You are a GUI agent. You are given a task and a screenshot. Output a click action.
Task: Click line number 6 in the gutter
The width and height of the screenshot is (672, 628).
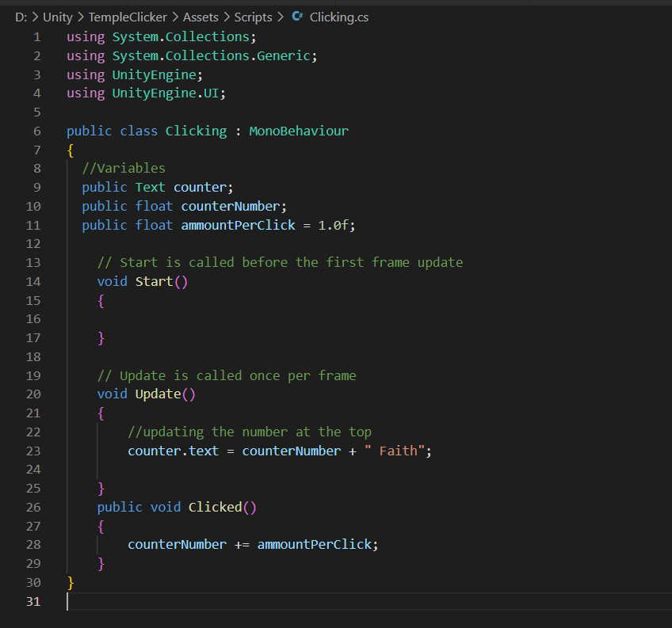[x=36, y=131]
